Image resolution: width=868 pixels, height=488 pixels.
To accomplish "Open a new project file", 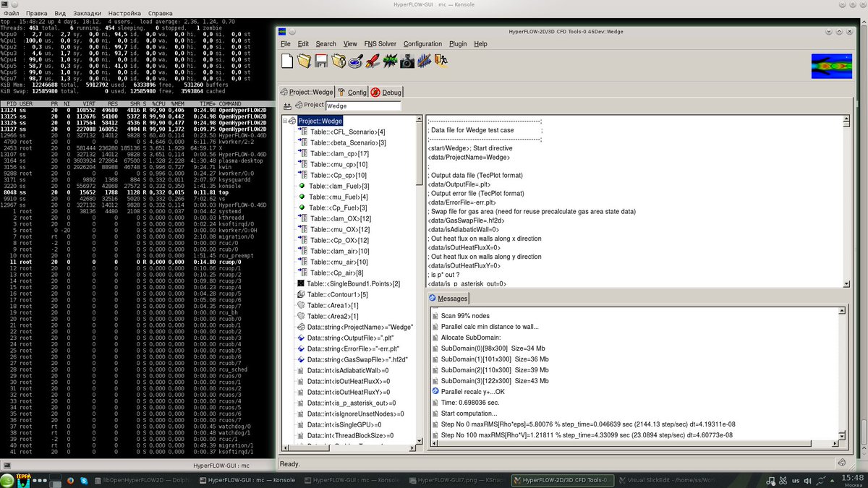I will pyautogui.click(x=286, y=61).
